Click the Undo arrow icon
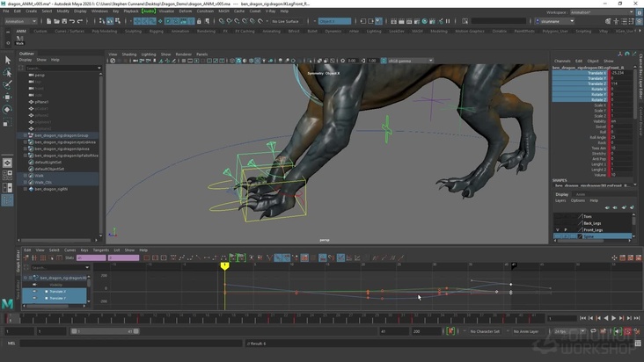Screen dimensions: 644x362 coord(72,21)
